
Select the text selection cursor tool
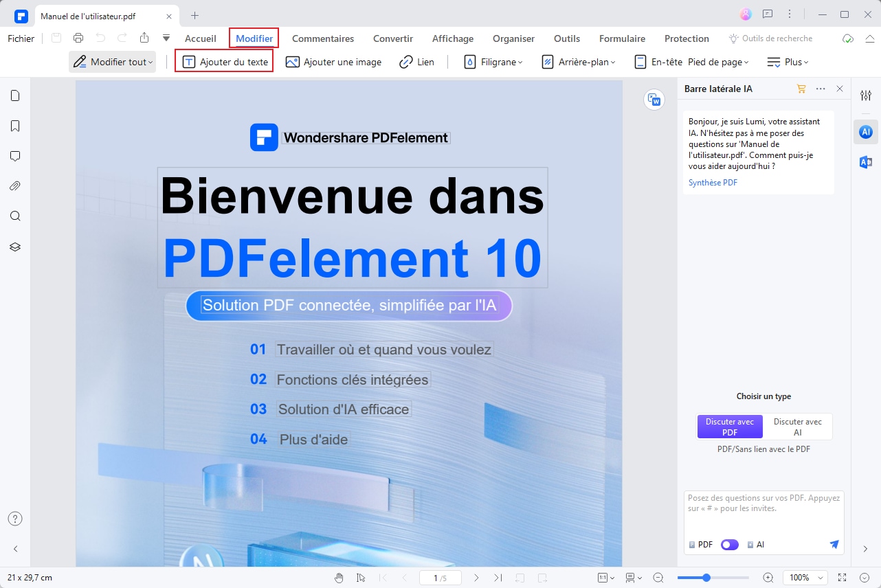click(361, 578)
